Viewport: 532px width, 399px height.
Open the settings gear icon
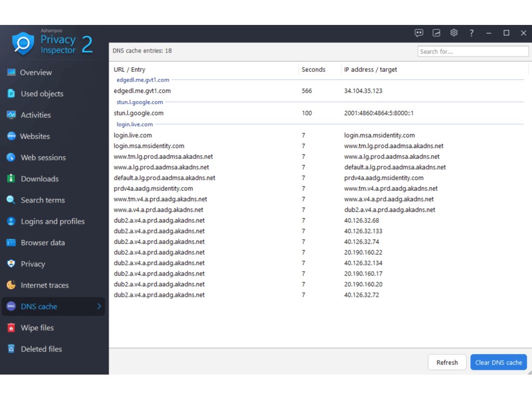click(454, 33)
